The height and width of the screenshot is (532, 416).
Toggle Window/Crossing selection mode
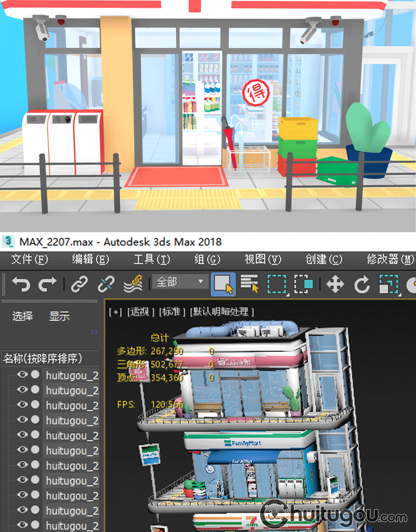[303, 285]
